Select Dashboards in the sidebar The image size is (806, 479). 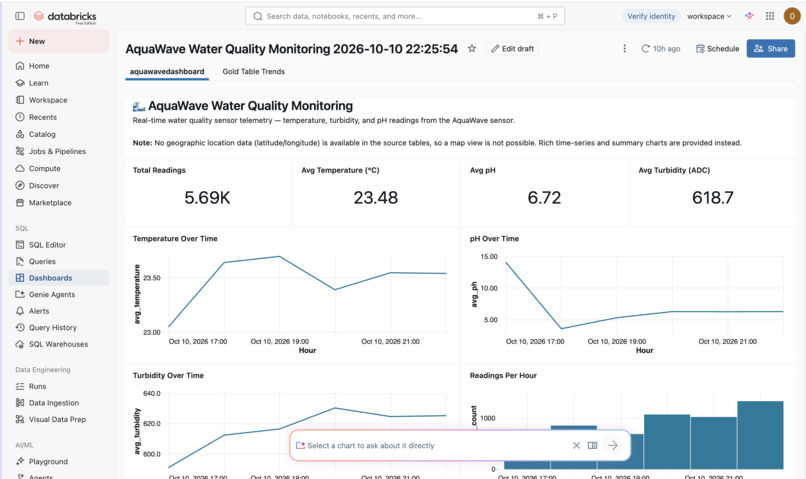click(59, 278)
